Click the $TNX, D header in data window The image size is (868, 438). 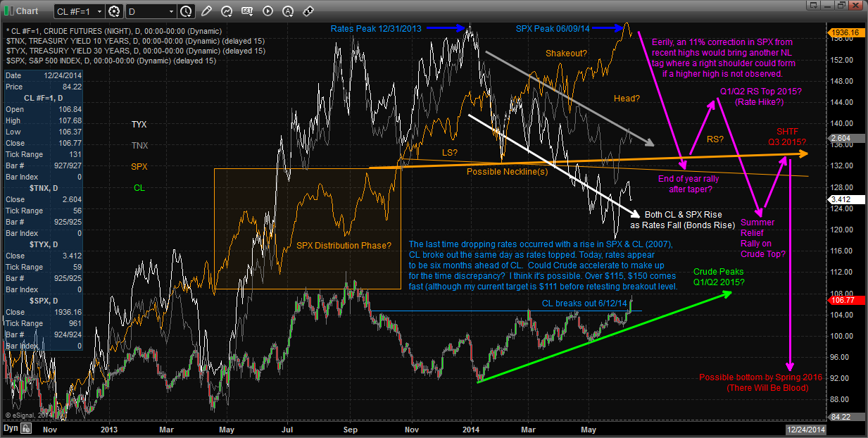44,189
